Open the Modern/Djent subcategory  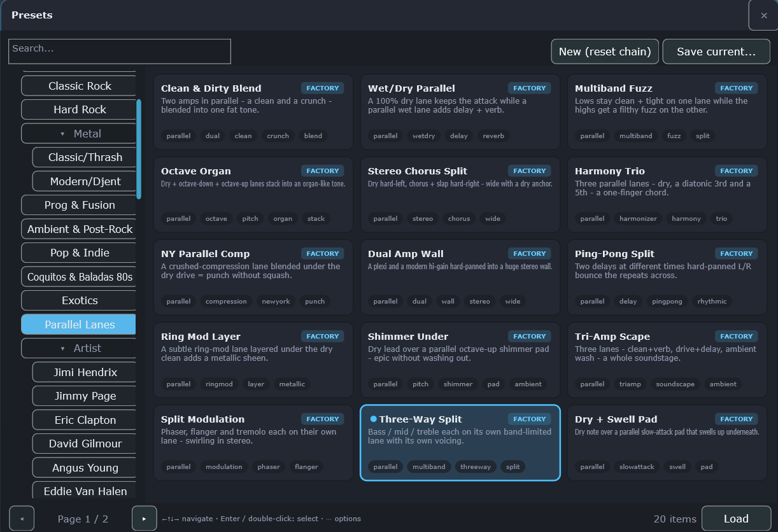click(x=85, y=181)
